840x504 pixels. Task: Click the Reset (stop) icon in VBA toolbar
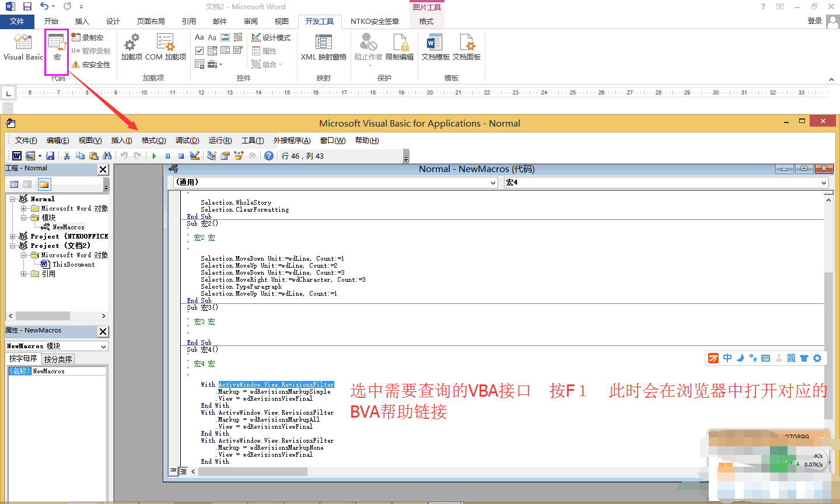[181, 156]
